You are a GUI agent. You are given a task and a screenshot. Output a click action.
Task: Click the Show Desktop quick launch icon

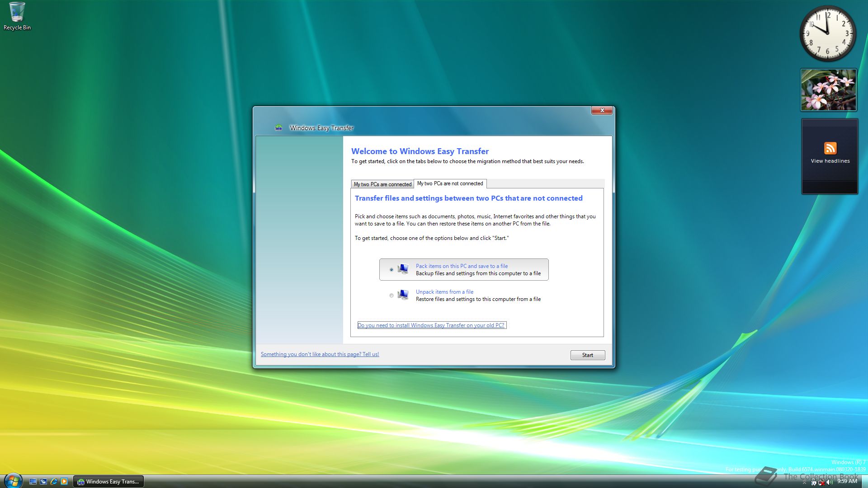click(33, 482)
